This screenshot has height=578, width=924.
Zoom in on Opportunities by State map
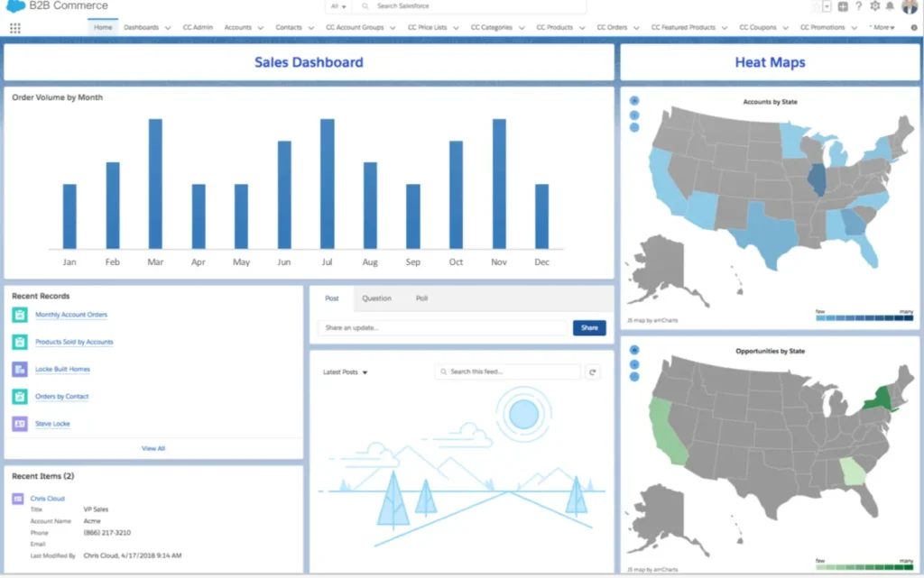coord(634,365)
